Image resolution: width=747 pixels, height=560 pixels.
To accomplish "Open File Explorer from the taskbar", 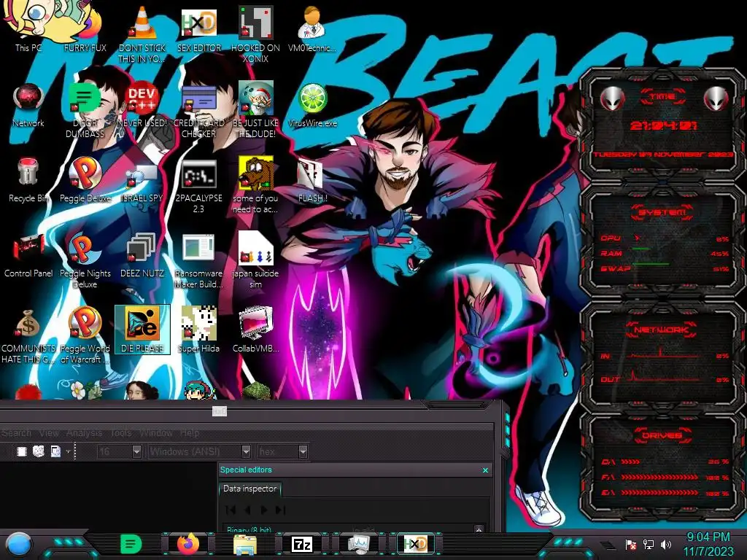I will pos(245,544).
